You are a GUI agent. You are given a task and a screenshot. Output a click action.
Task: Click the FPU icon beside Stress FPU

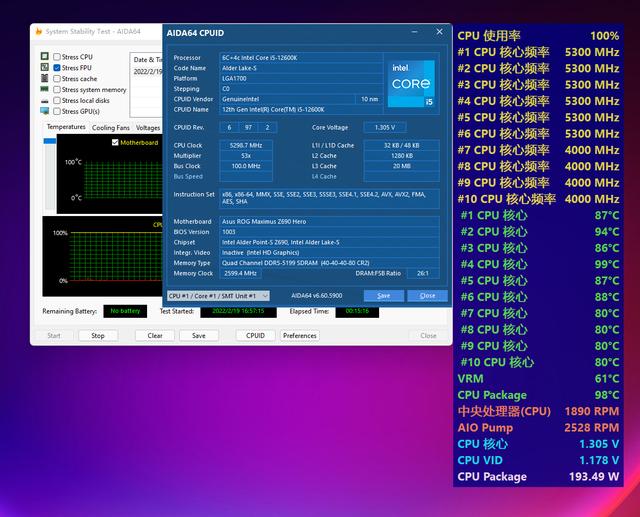pyautogui.click(x=45, y=68)
